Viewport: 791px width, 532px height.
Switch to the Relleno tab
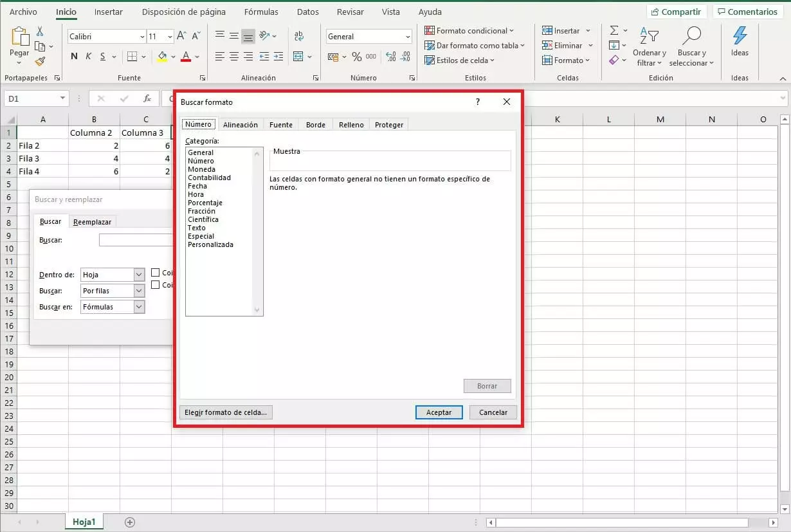point(351,125)
